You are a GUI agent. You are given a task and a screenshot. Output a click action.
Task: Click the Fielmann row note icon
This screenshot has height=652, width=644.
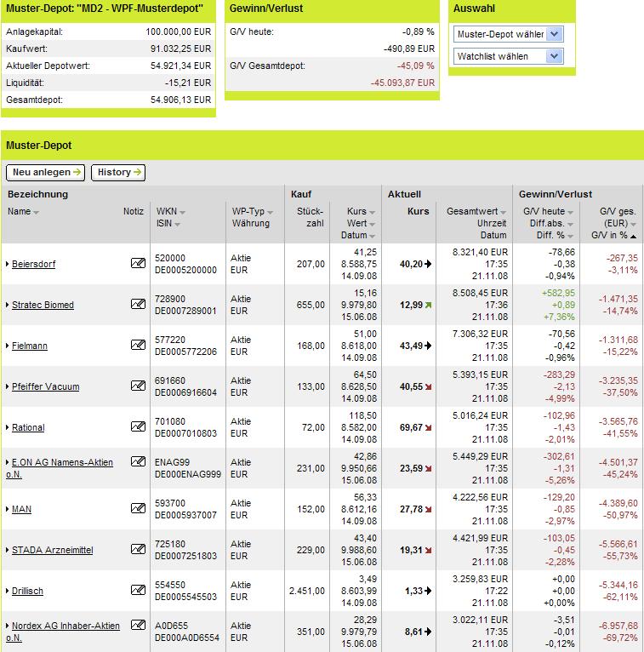[138, 344]
